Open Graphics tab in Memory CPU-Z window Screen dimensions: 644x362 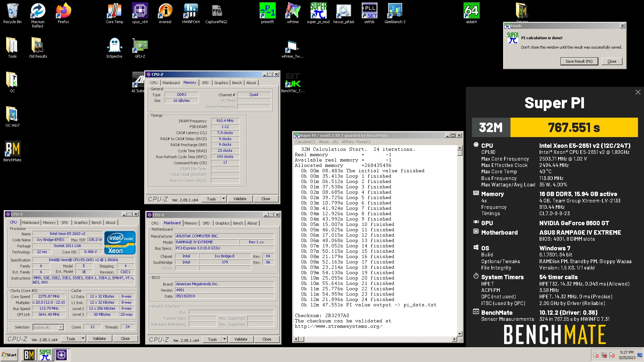(x=221, y=83)
